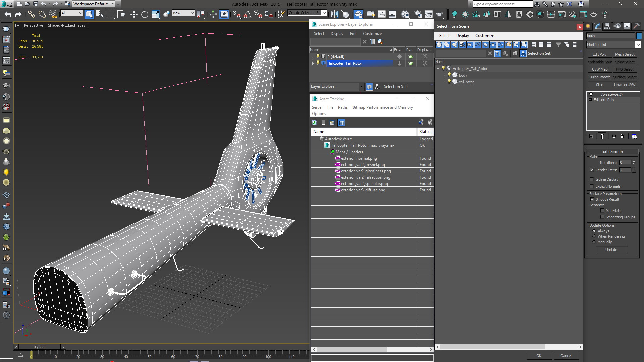Enable Separate by Smoothing Groups checkbox
The image size is (644, 362).
click(x=602, y=217)
